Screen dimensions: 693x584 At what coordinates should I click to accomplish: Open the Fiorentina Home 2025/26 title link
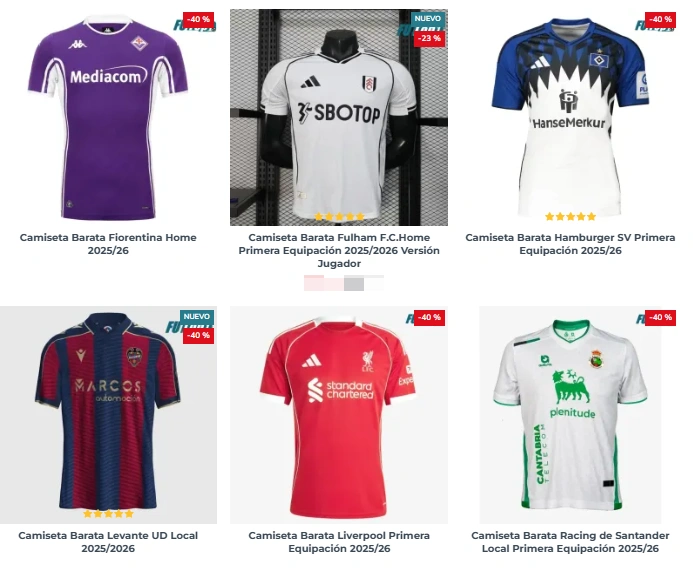(108, 244)
